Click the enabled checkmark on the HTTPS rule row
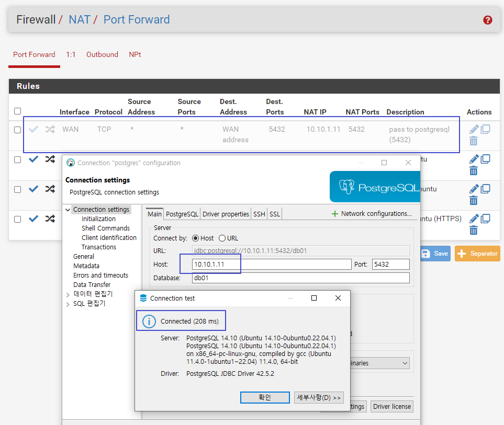The height and width of the screenshot is (425, 504). (x=33, y=219)
